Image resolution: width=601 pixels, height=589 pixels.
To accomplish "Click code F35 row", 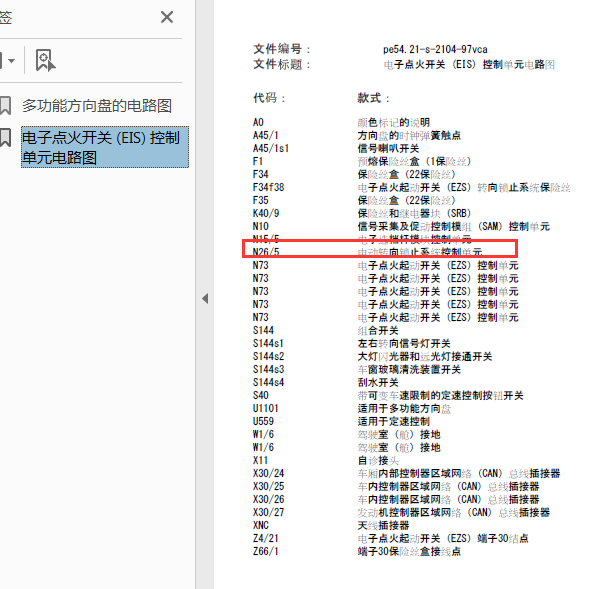I will pos(354,201).
